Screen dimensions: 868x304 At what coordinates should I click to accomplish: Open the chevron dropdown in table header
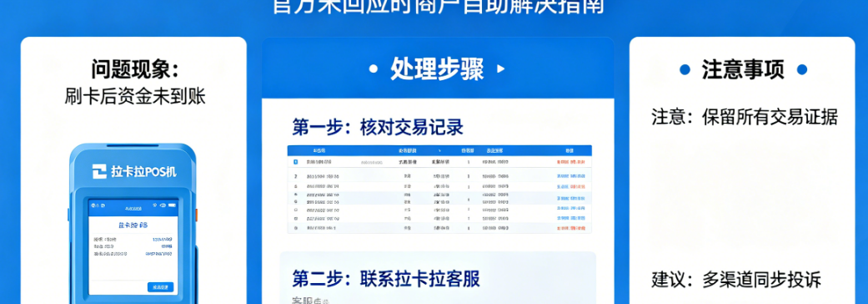tap(439, 151)
